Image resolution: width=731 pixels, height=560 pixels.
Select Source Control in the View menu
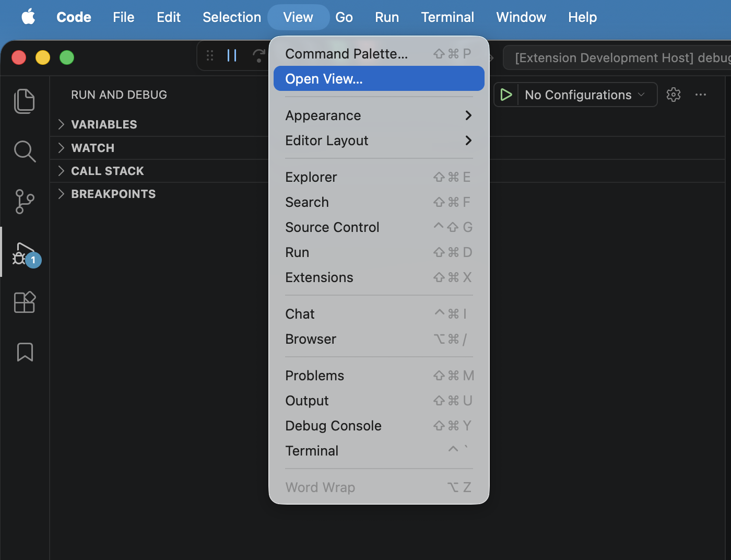click(x=379, y=227)
